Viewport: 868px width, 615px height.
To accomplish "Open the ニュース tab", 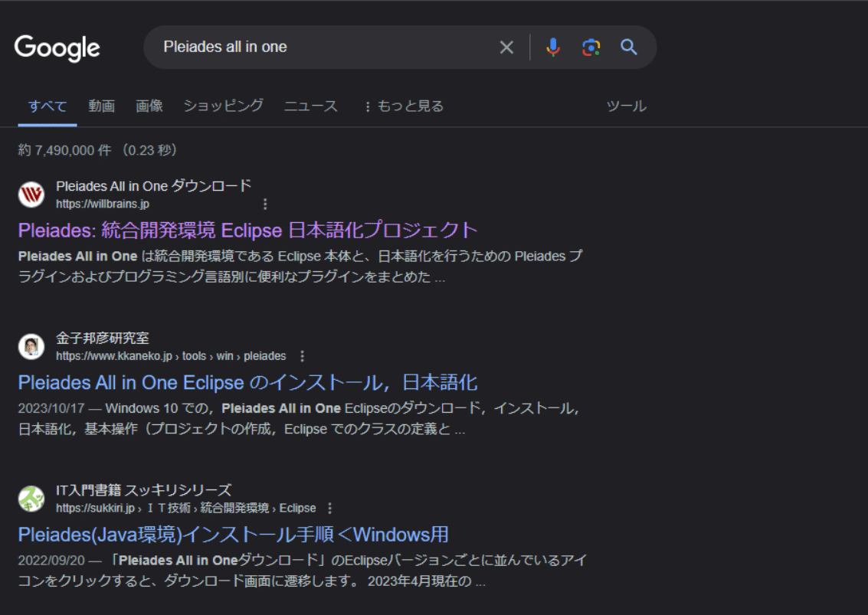I will (310, 106).
